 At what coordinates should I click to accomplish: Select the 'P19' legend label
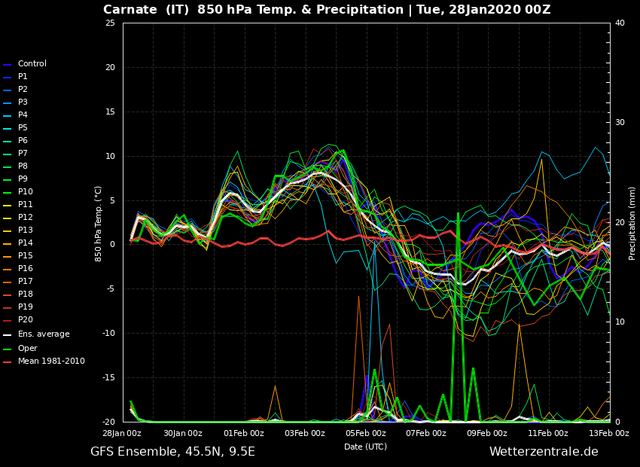tap(25, 307)
